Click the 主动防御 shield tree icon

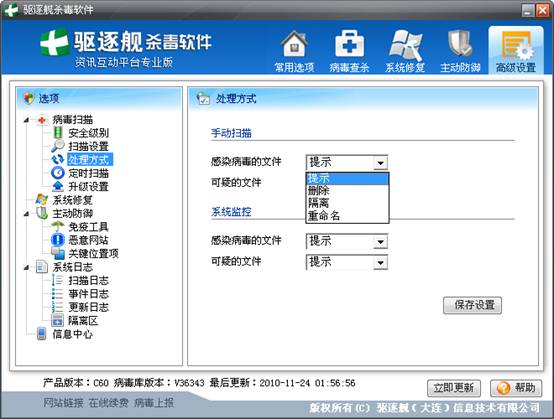42,213
